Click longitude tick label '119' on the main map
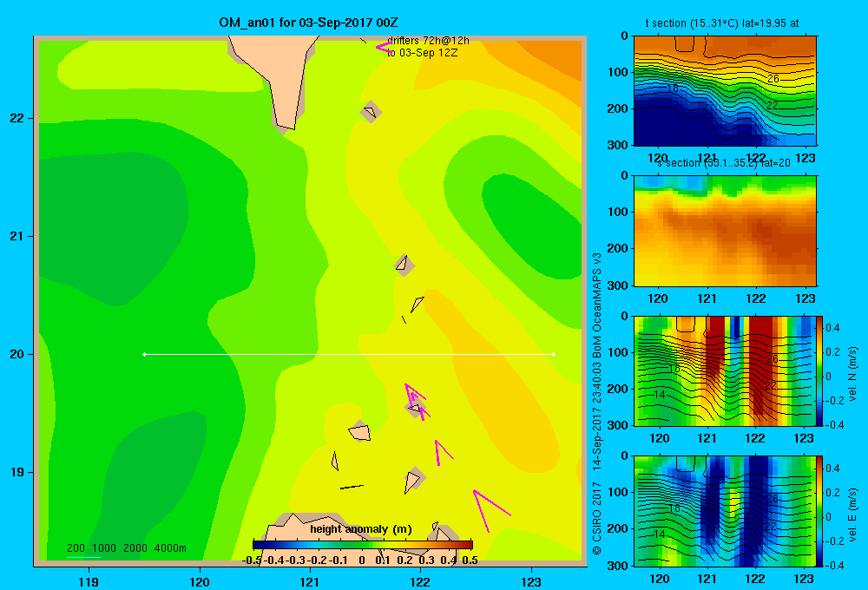 [89, 581]
